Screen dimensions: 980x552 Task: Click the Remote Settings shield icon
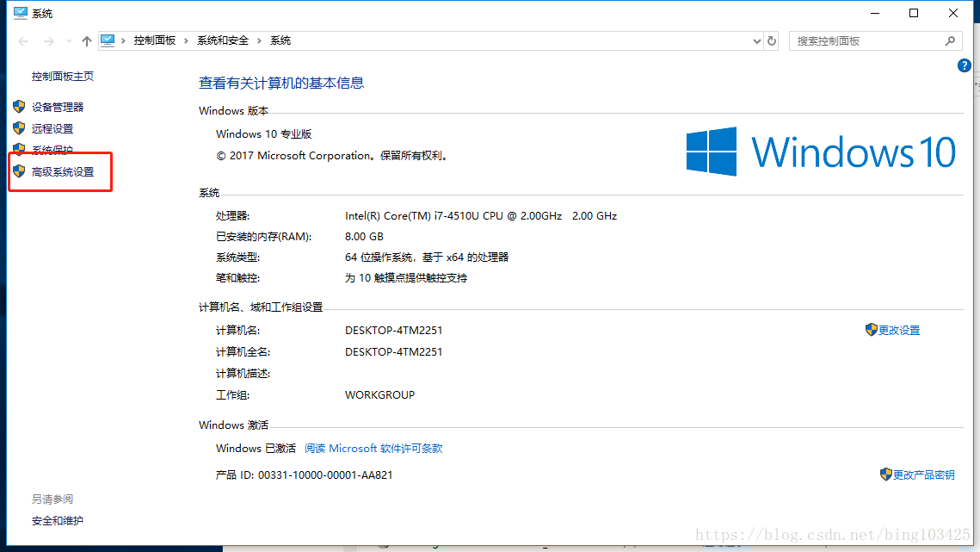[x=19, y=128]
